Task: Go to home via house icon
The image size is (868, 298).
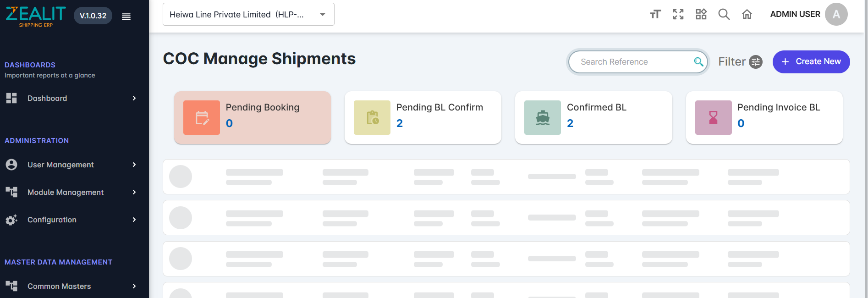Action: pyautogui.click(x=747, y=14)
